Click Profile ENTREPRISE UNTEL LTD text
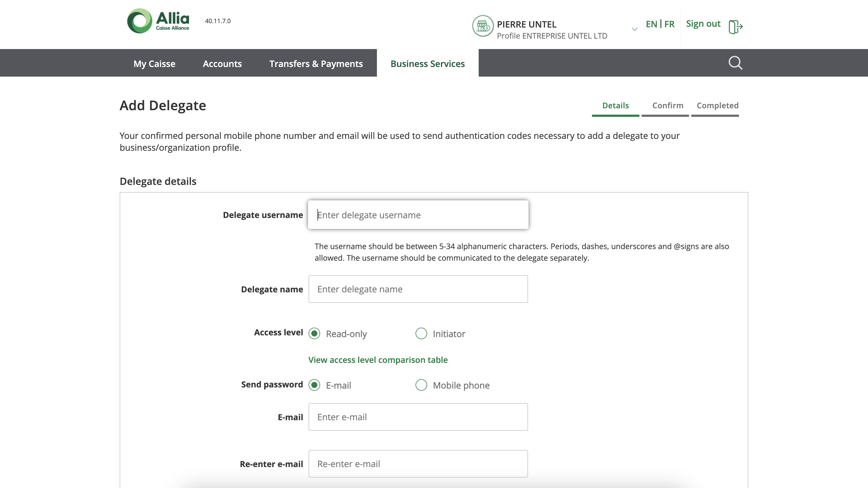This screenshot has width=868, height=488. [552, 36]
